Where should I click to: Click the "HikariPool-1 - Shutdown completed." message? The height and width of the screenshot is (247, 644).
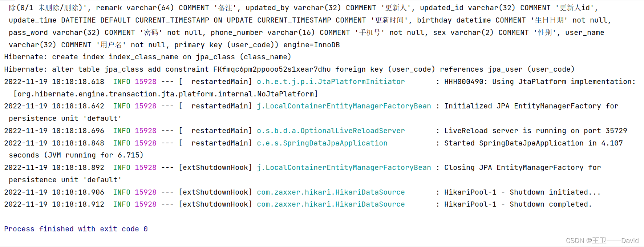coord(518,204)
